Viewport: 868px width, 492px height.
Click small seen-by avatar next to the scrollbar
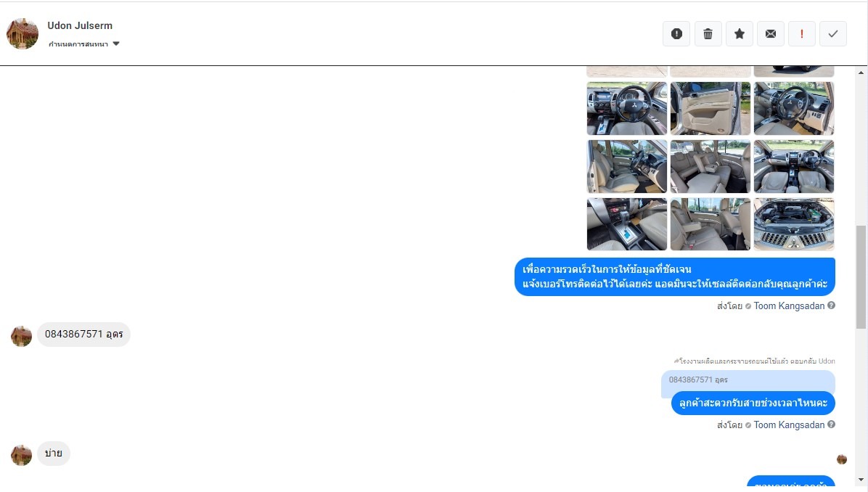[x=842, y=459]
